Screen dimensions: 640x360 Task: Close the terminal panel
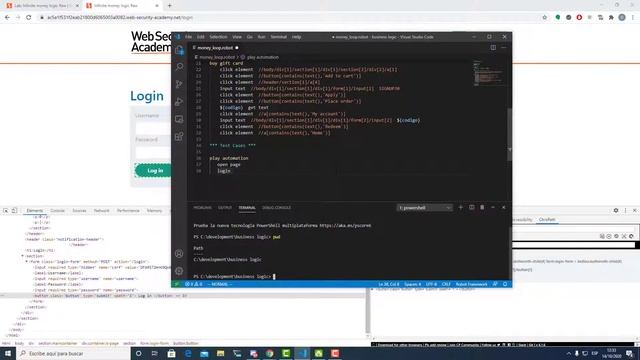(504, 207)
